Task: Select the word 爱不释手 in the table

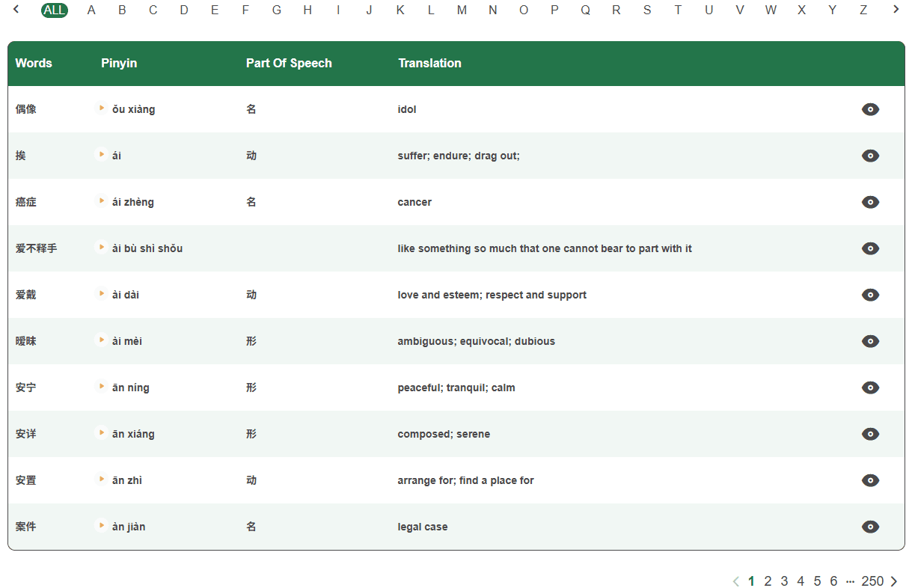Action: 36,248
